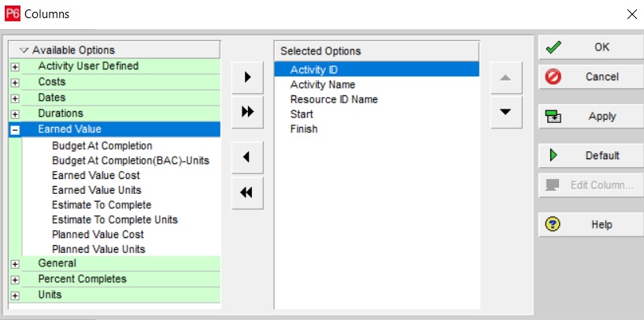Close the Columns dialog window
The image size is (644, 320).
click(632, 14)
